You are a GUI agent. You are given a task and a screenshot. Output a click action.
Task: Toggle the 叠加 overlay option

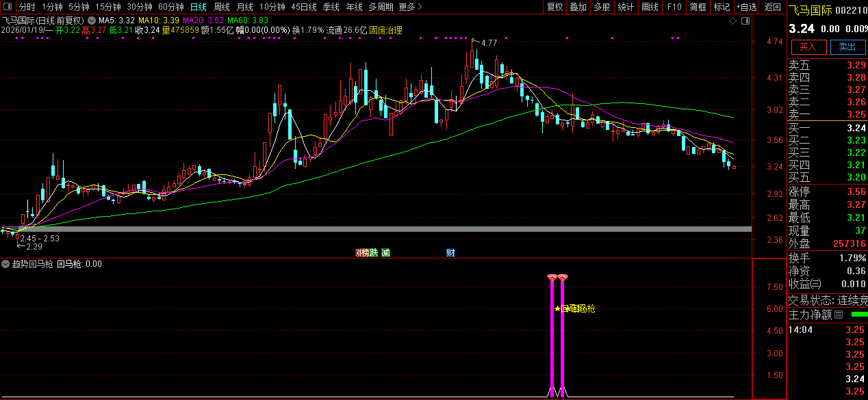[578, 7]
